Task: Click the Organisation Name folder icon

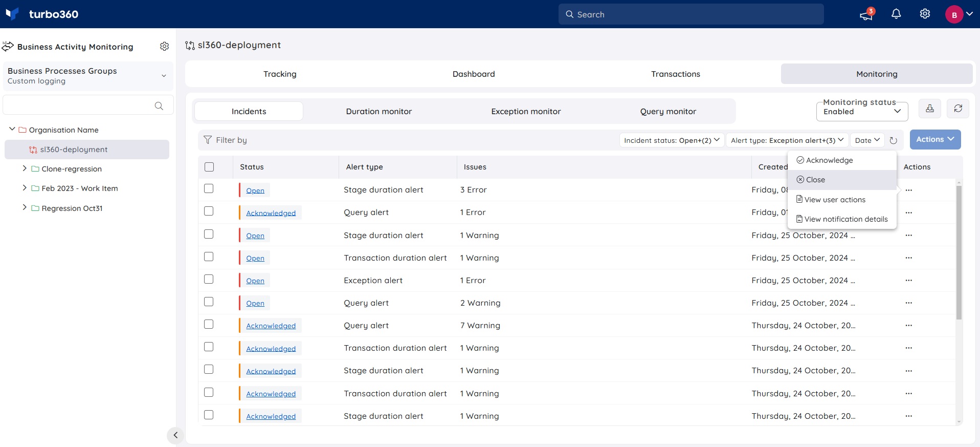Action: pyautogui.click(x=23, y=130)
